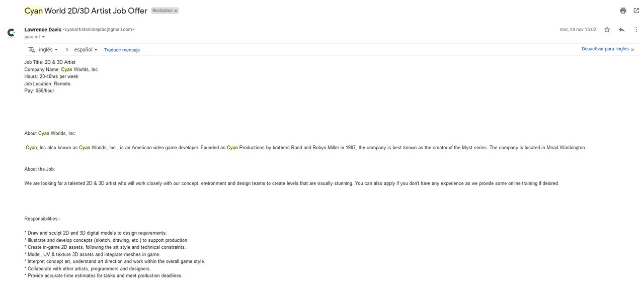Remove the Recibidos label with its X

tap(176, 11)
